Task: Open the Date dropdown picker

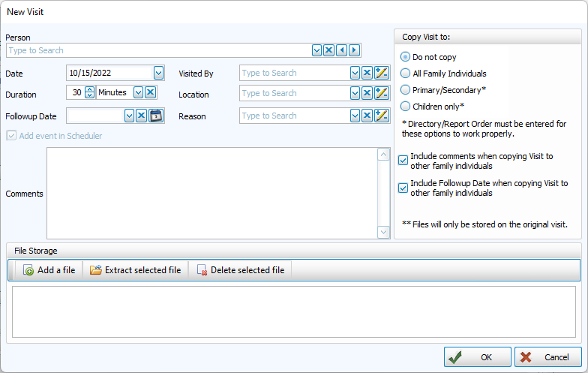Action: (158, 73)
